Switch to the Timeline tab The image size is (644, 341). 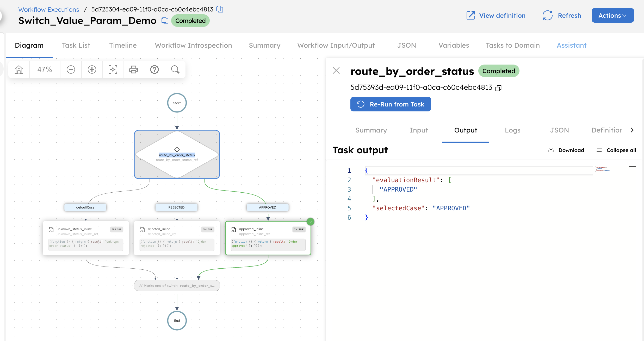coord(123,45)
